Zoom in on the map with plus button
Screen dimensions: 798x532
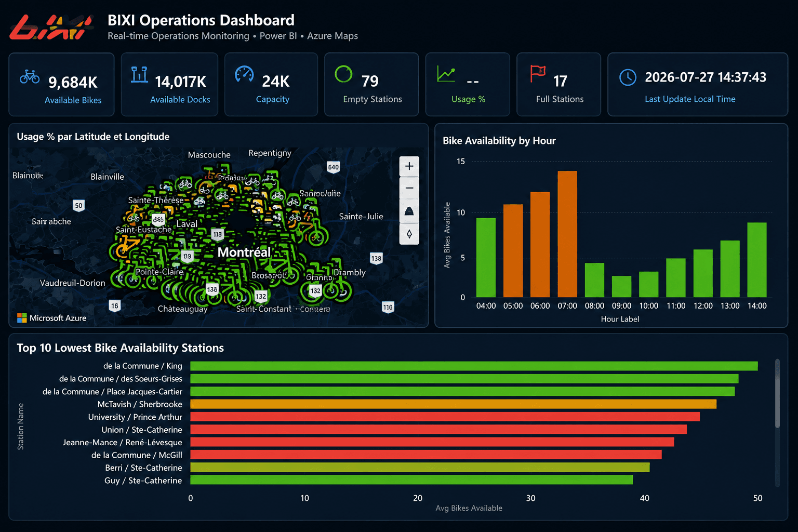pyautogui.click(x=409, y=166)
